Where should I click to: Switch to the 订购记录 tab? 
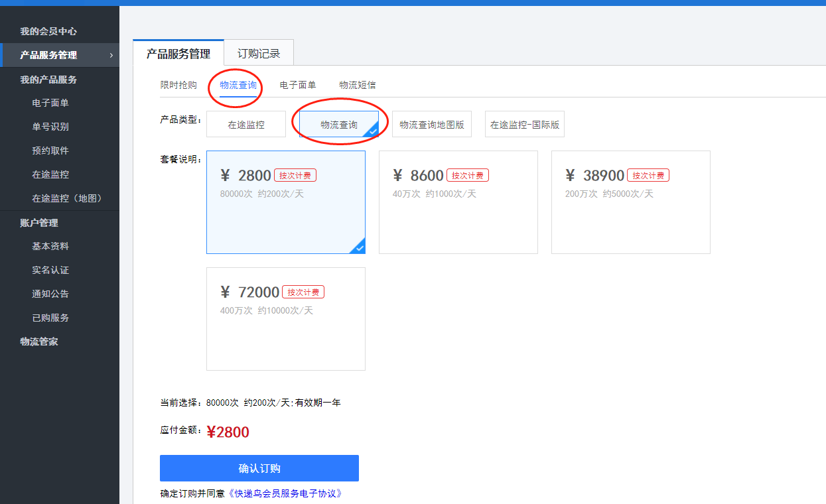[x=259, y=54]
